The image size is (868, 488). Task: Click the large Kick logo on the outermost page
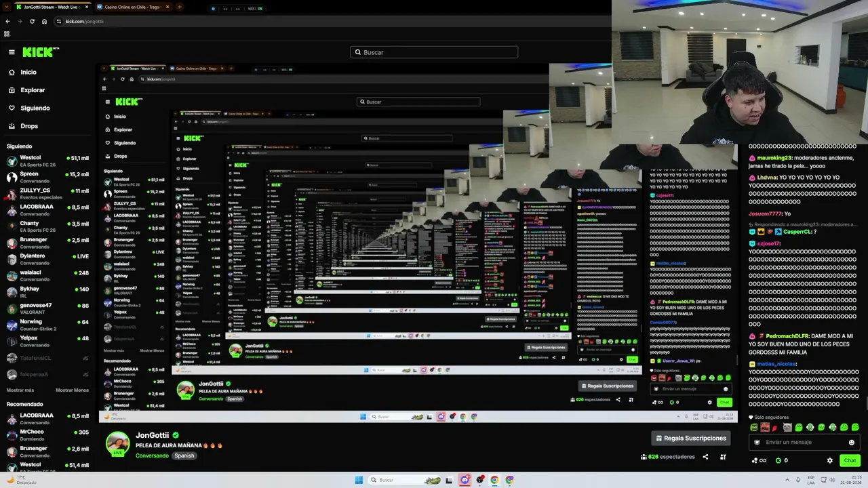tap(41, 52)
